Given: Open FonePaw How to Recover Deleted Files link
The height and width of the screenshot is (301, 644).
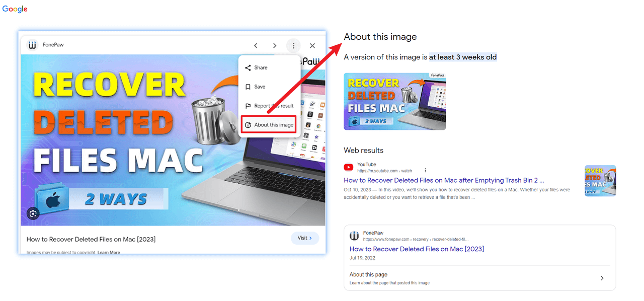Looking at the screenshot, I should click(417, 249).
